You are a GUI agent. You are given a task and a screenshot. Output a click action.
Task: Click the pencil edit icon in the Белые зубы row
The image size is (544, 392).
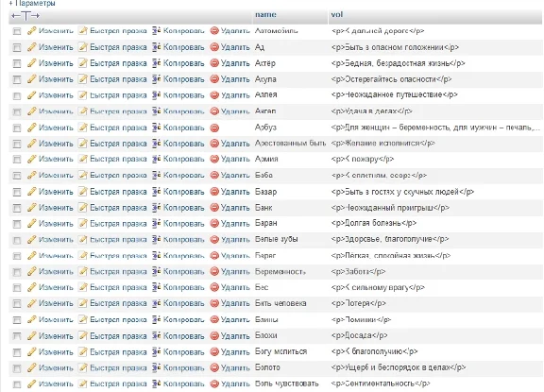coord(32,239)
